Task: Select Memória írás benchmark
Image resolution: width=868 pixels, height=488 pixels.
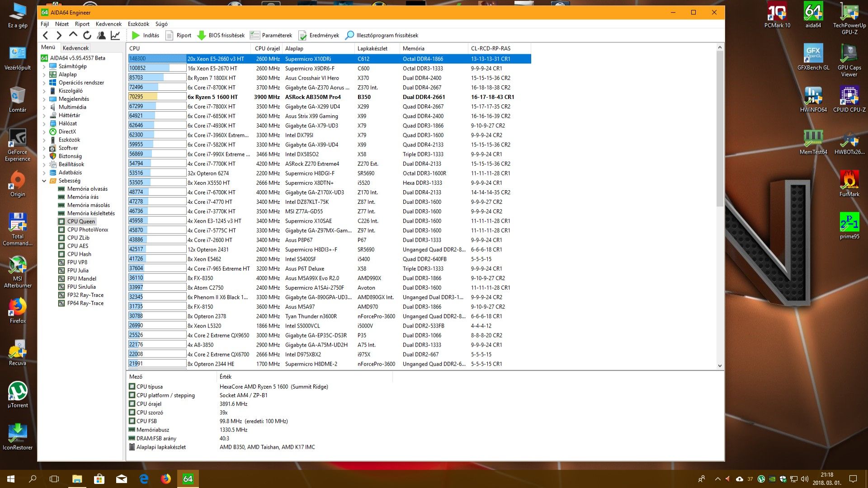Action: (83, 197)
